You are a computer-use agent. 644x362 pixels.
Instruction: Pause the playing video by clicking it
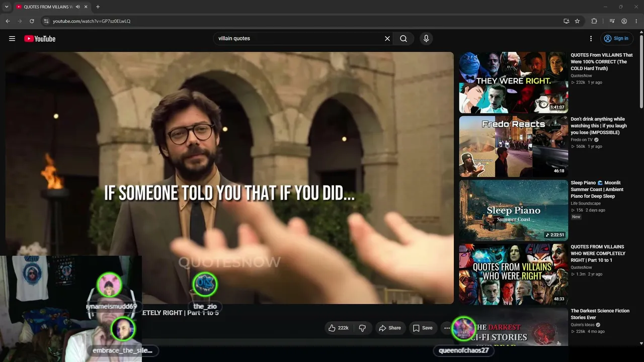229,177
